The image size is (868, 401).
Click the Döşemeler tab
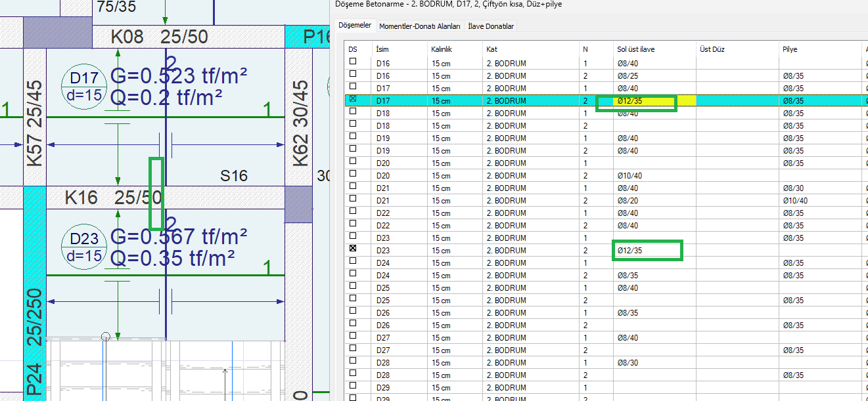point(355,26)
